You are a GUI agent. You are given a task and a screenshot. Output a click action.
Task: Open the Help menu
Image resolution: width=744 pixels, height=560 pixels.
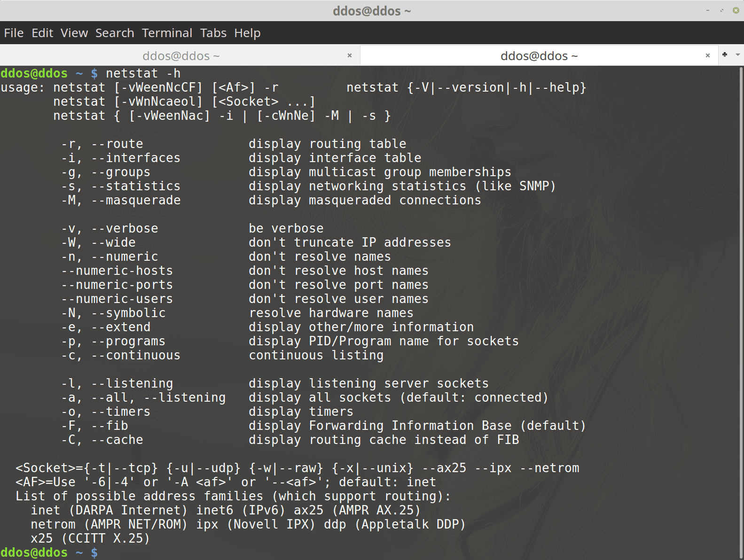pyautogui.click(x=247, y=33)
